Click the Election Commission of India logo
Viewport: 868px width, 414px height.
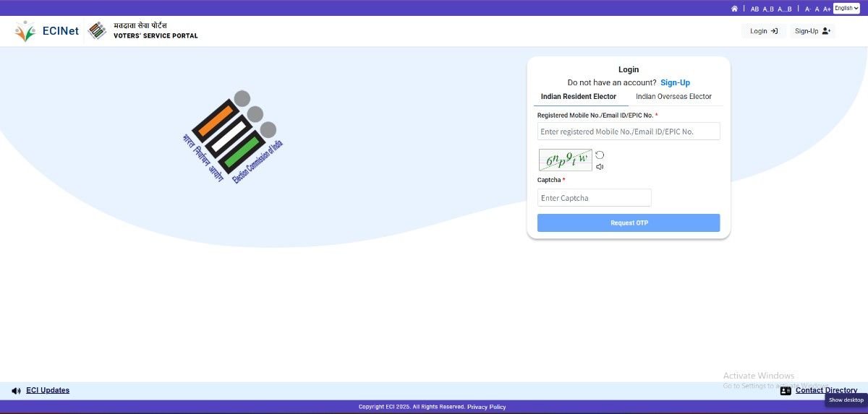pyautogui.click(x=233, y=137)
